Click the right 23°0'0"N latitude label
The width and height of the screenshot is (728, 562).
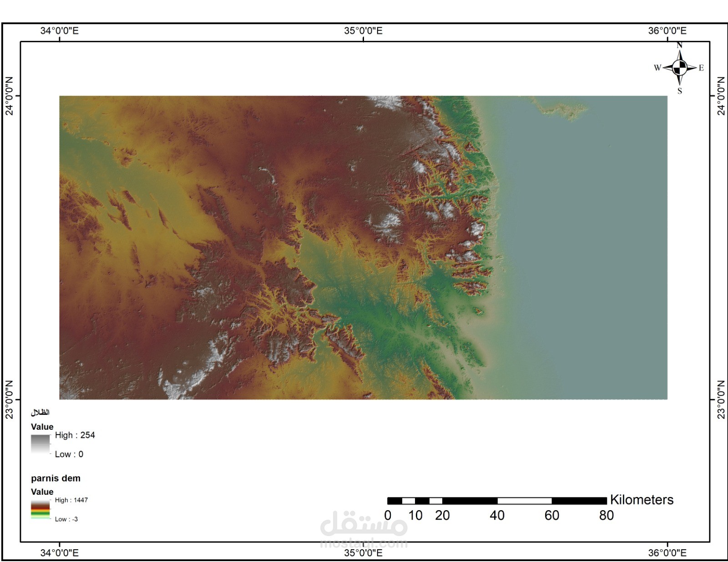click(x=721, y=400)
